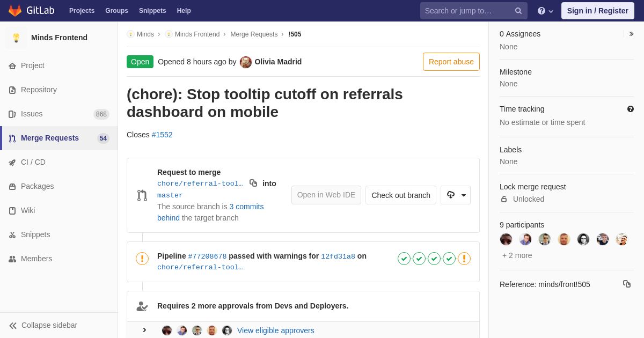
Task: Click the pipeline stage with warning icon
Action: (x=464, y=259)
